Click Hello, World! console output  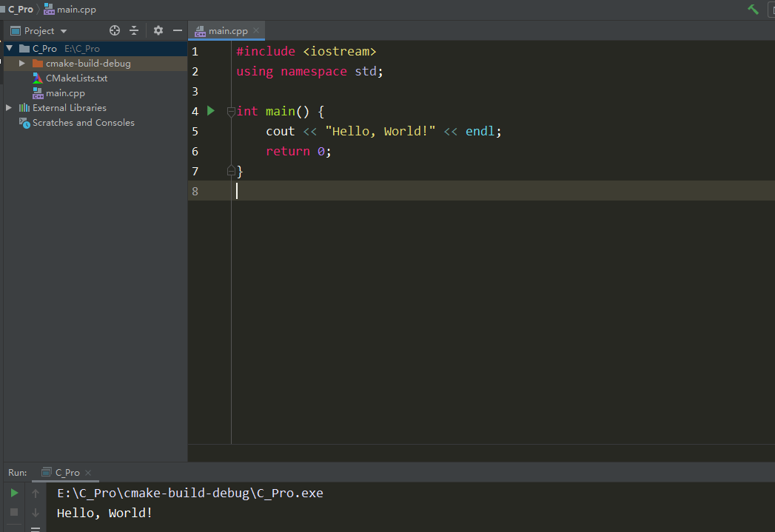coord(105,513)
